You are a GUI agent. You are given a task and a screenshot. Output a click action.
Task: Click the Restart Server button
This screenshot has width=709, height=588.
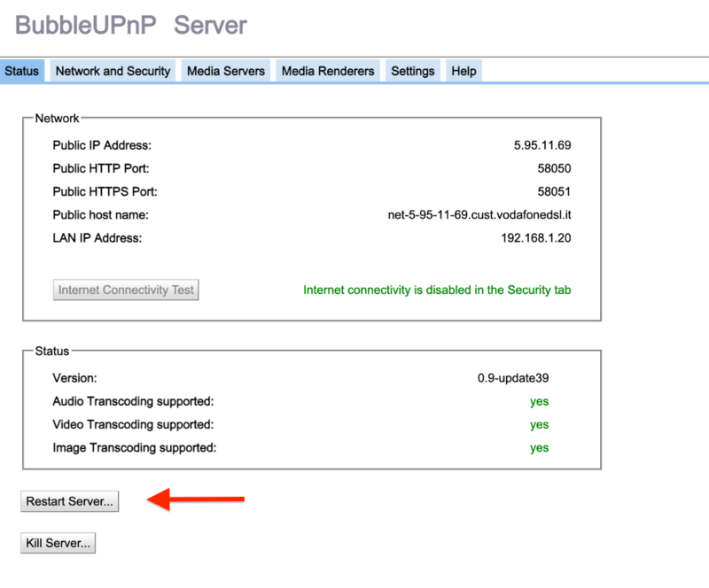tap(69, 501)
